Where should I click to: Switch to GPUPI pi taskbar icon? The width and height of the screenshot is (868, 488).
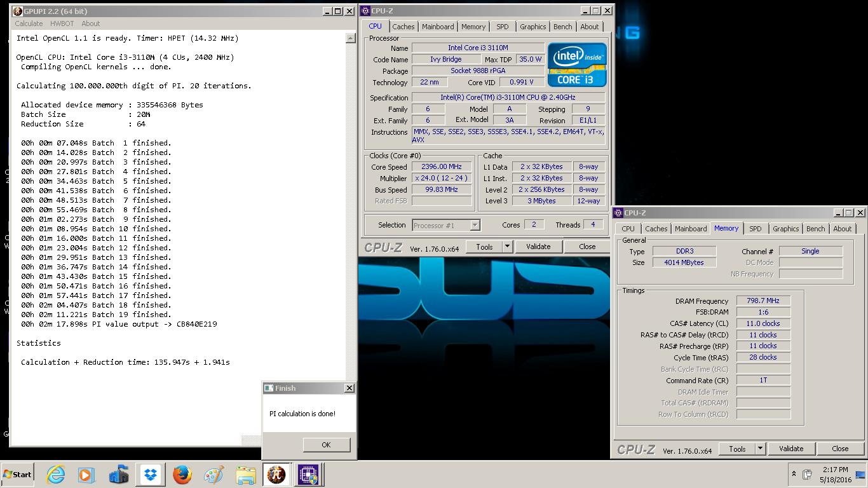(276, 474)
